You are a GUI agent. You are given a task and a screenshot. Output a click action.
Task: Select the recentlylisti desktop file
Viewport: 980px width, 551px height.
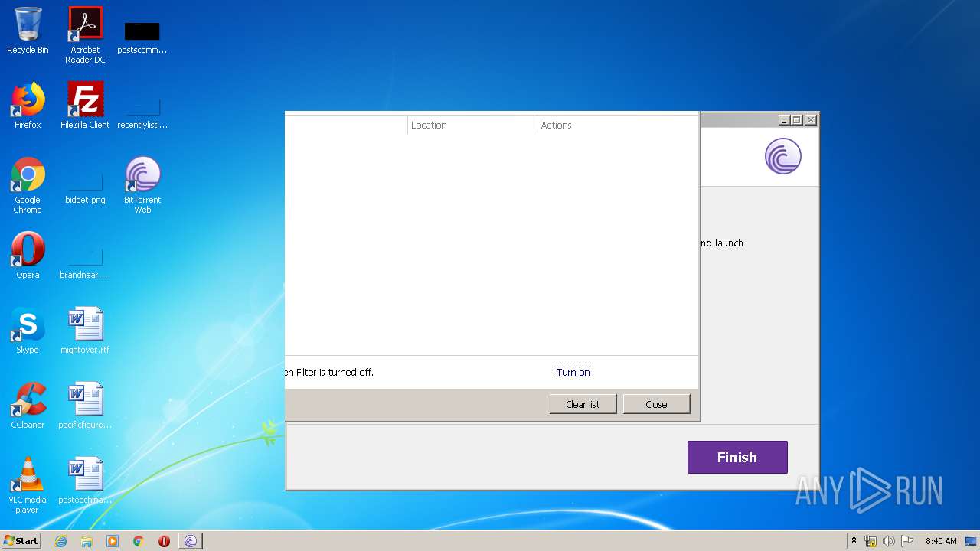142,112
